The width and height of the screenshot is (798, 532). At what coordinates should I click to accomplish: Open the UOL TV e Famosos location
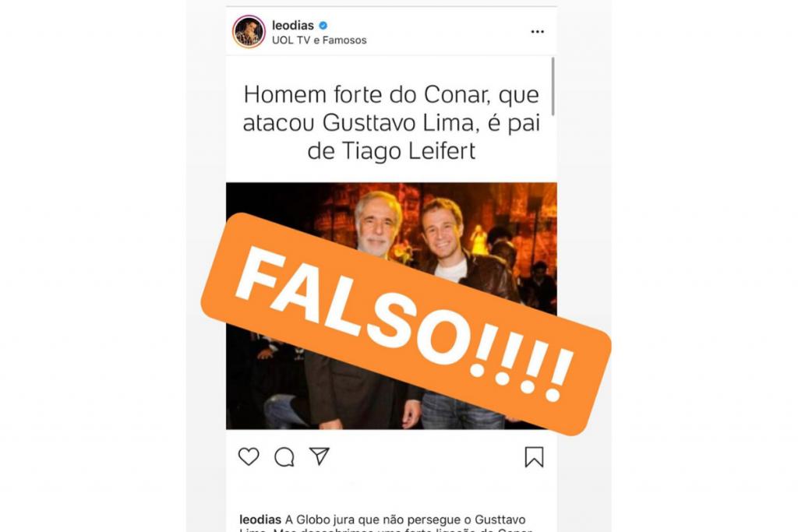[x=319, y=41]
